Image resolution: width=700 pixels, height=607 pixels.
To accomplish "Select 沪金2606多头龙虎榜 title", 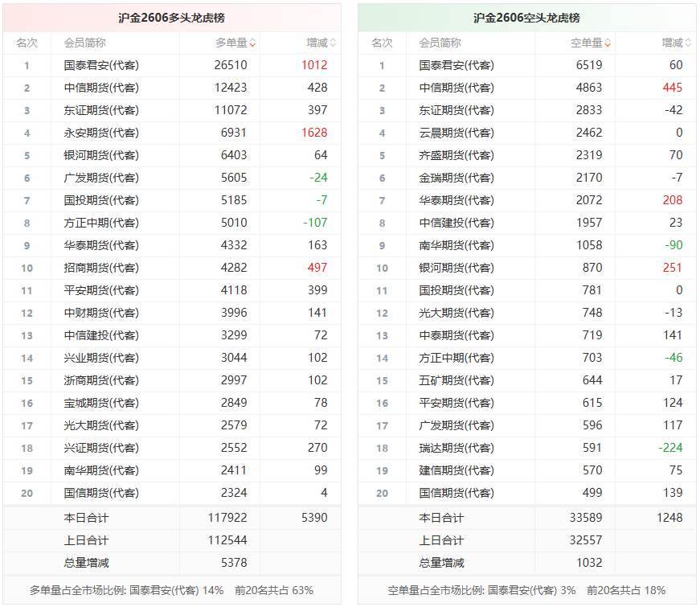I will pos(172,18).
